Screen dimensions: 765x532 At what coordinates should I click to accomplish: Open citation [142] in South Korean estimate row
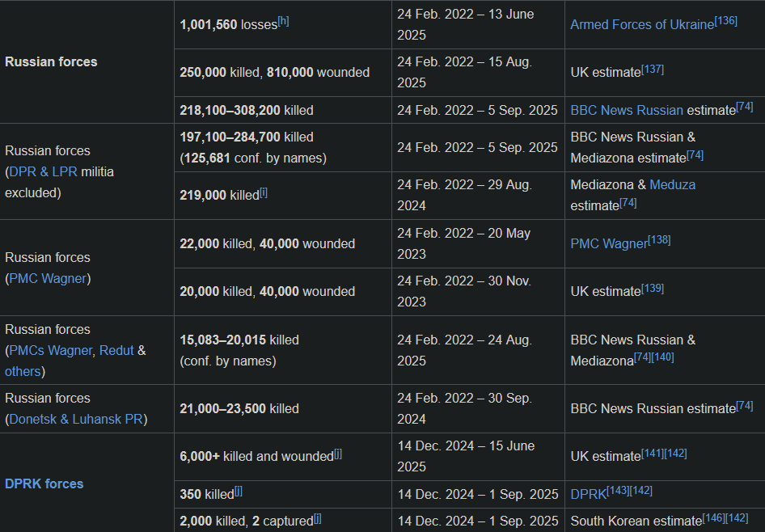click(737, 518)
